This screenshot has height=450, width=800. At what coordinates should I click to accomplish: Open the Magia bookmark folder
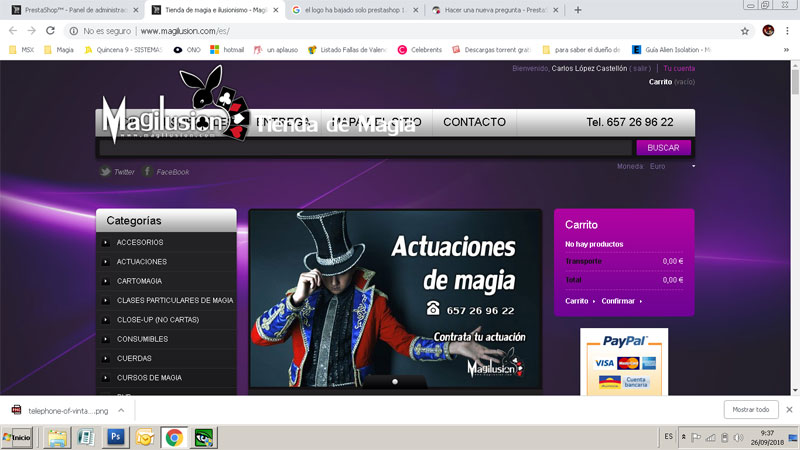pyautogui.click(x=59, y=49)
